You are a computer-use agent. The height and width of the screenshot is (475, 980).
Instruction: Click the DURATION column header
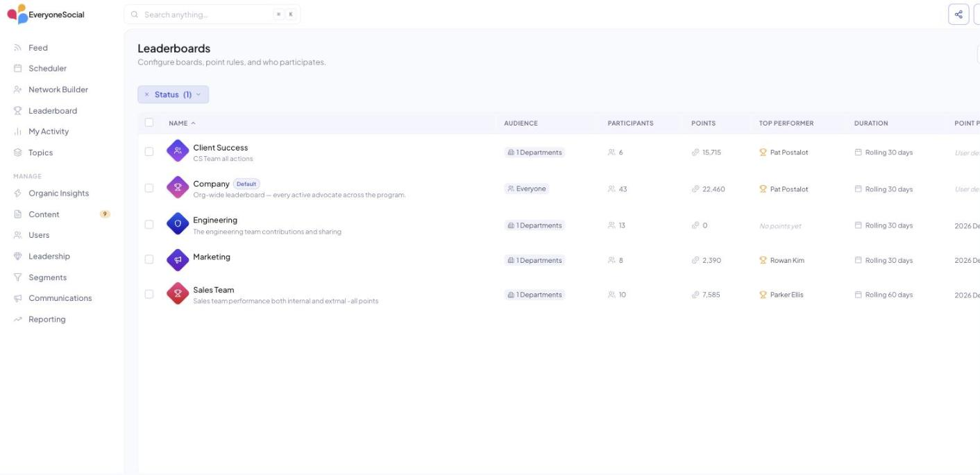[871, 123]
